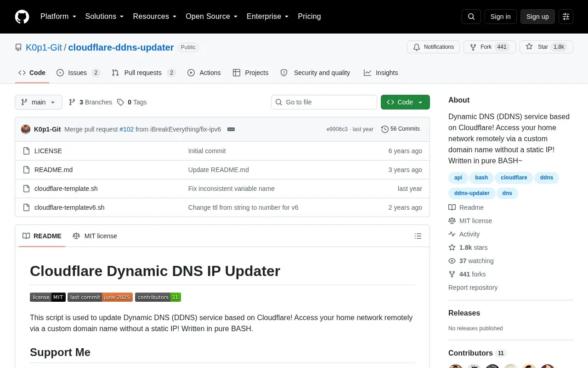Switch to the Issues tab

coord(78,73)
